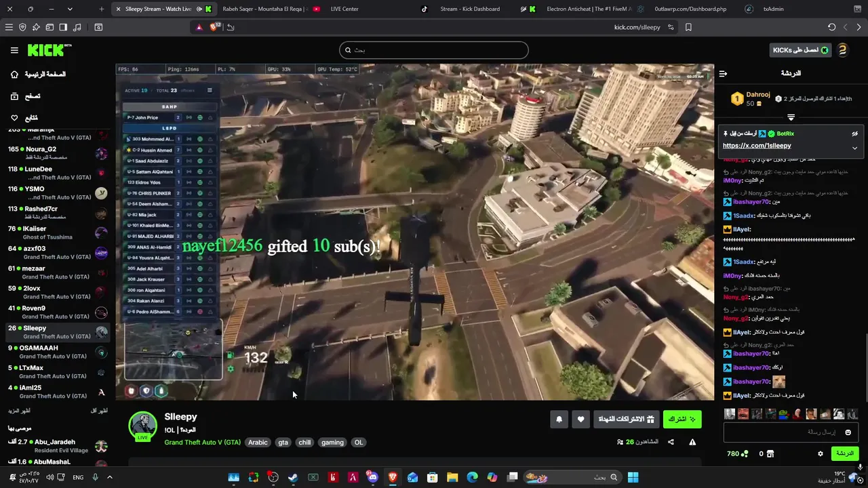The width and height of the screenshot is (868, 488).
Task: Open the Windows Start button
Action: (x=633, y=477)
